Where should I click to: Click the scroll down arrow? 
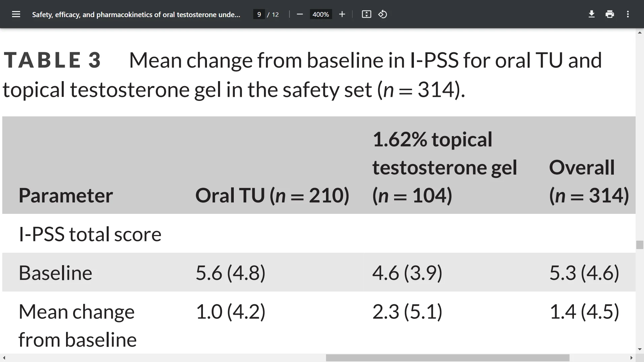(x=640, y=349)
